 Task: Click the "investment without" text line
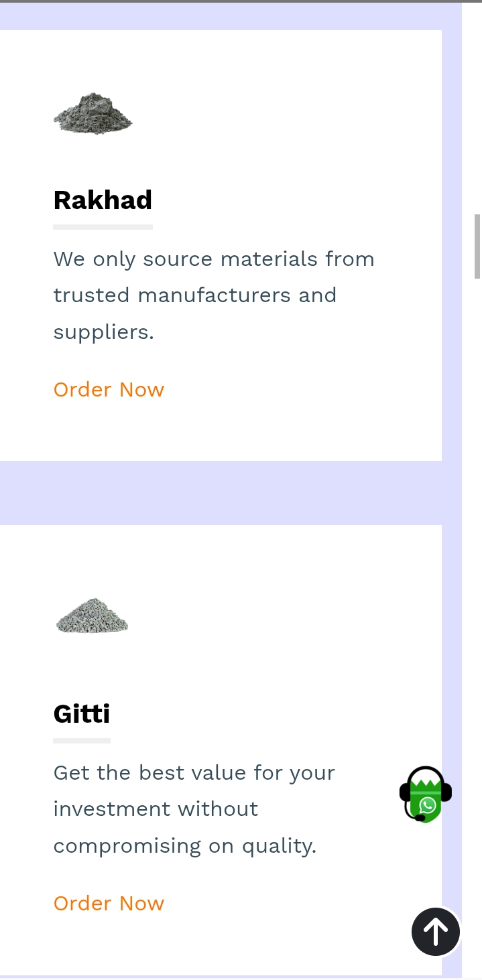coord(156,809)
